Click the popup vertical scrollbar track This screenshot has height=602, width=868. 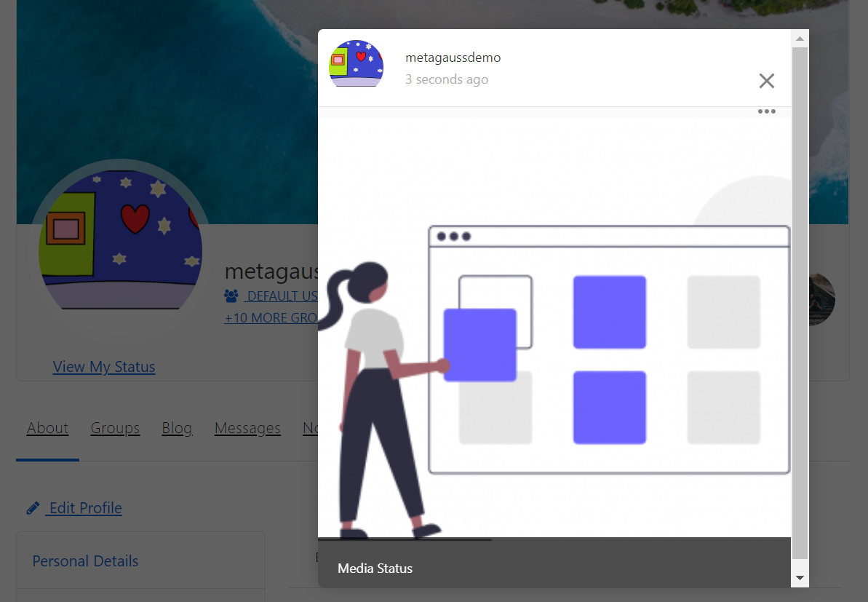coord(800,306)
